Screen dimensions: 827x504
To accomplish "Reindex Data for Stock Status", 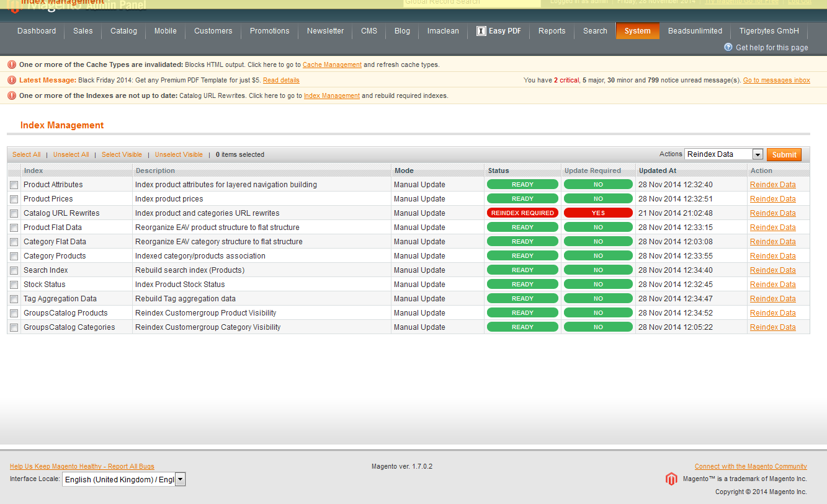I will pyautogui.click(x=772, y=285).
